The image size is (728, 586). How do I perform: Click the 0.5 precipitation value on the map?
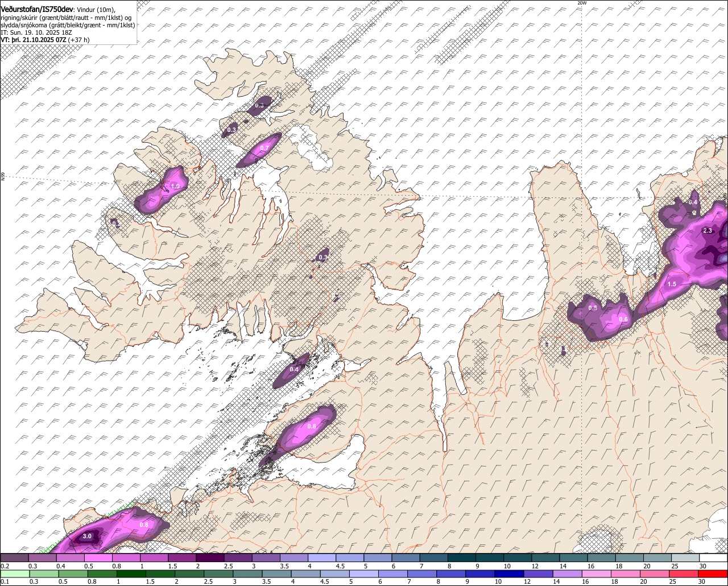tap(593, 308)
